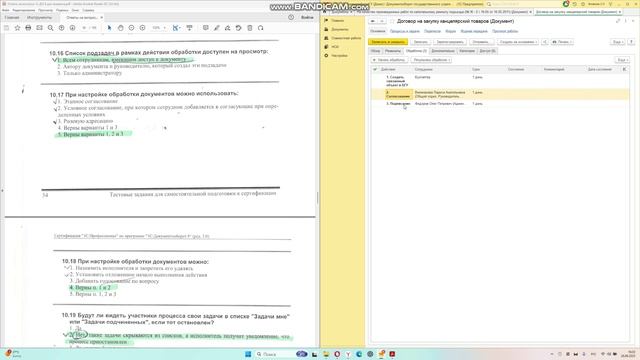Open search with the Acrobat magnifier icon

(51, 28)
